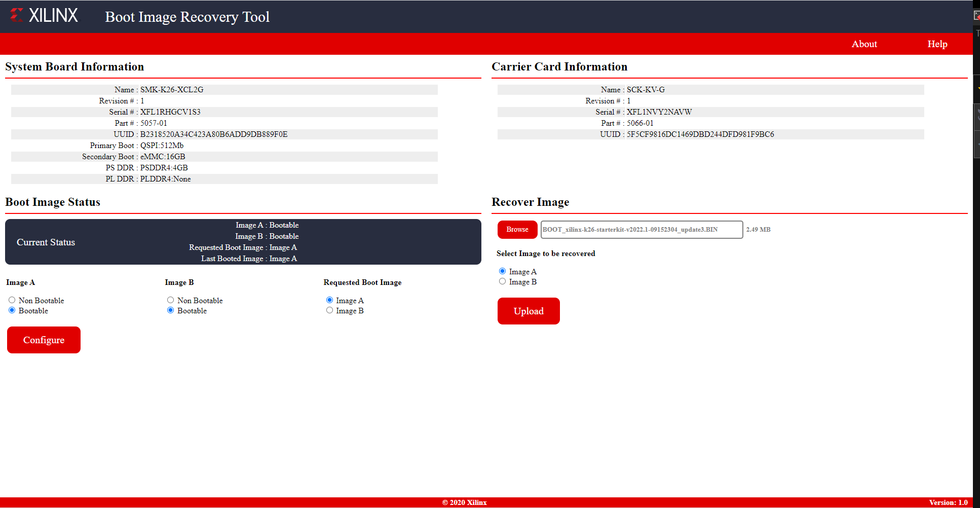Click the system board UUID value
980x508 pixels.
pos(213,134)
